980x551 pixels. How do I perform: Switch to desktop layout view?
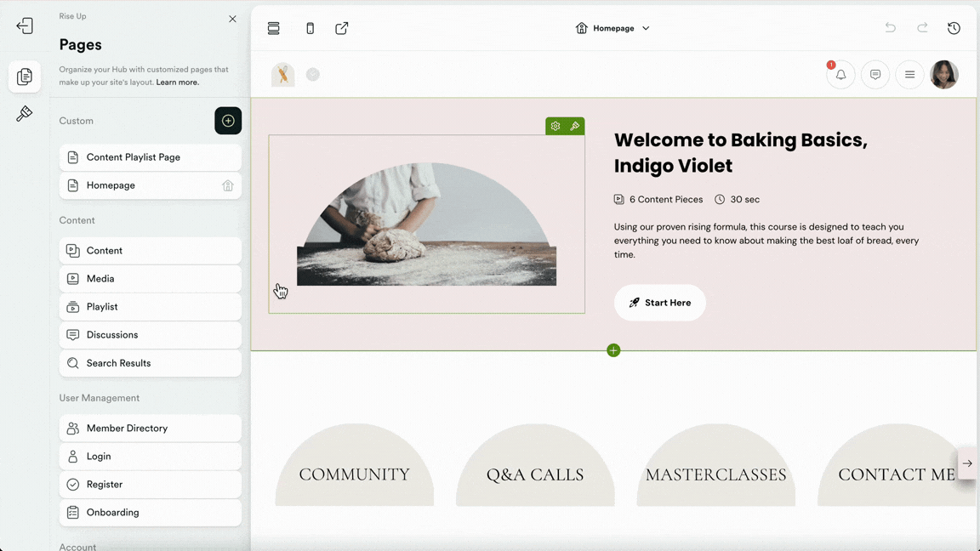click(273, 28)
